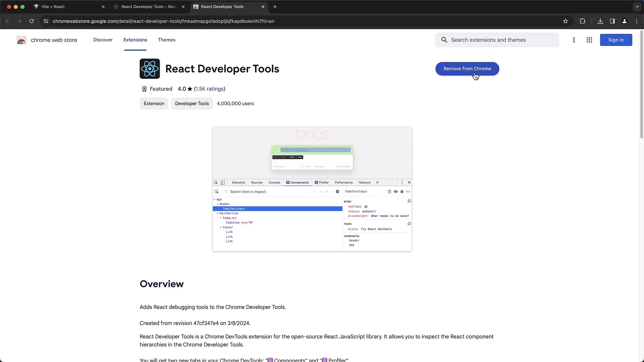Click the download icon in toolbar

click(x=601, y=21)
